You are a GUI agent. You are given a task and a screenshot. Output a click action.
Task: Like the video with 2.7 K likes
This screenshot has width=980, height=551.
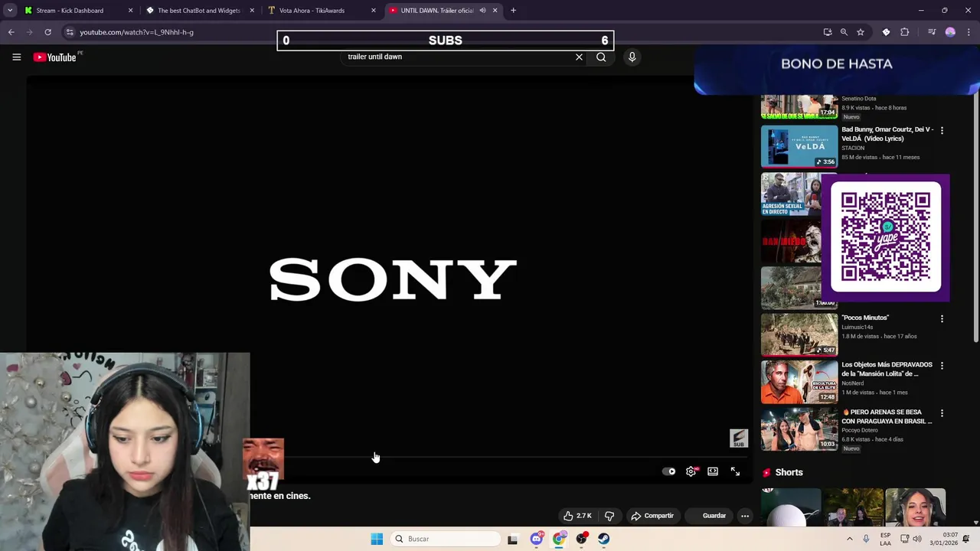click(x=577, y=516)
